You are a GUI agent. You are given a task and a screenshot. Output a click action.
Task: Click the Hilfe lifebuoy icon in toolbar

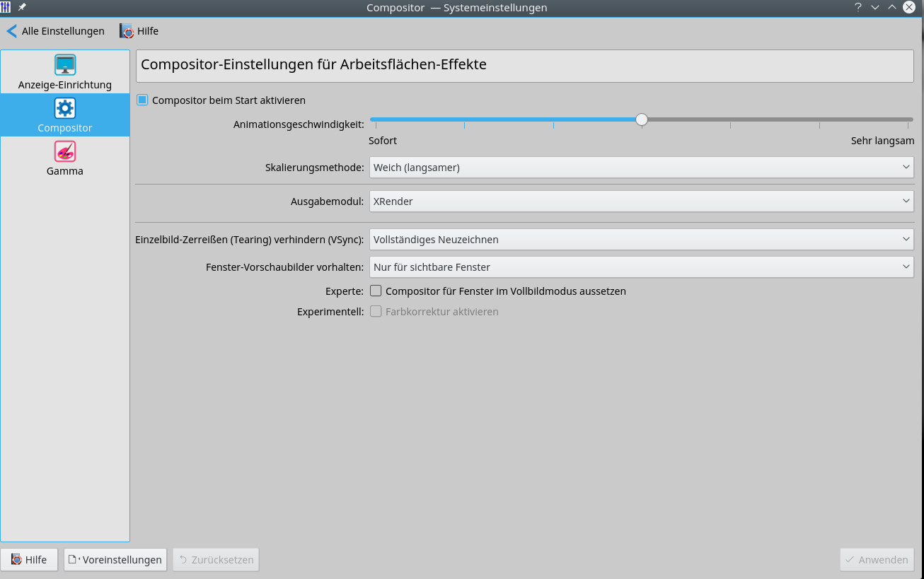tap(127, 31)
